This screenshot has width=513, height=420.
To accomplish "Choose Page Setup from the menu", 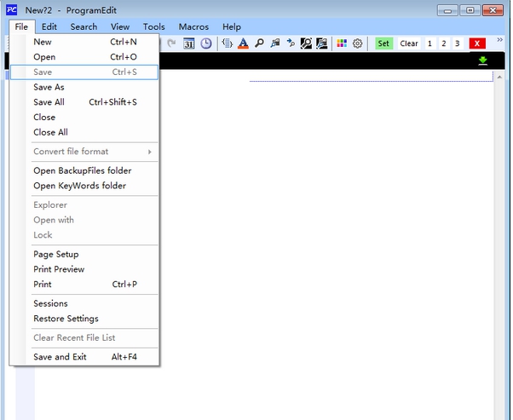I will click(84, 255).
